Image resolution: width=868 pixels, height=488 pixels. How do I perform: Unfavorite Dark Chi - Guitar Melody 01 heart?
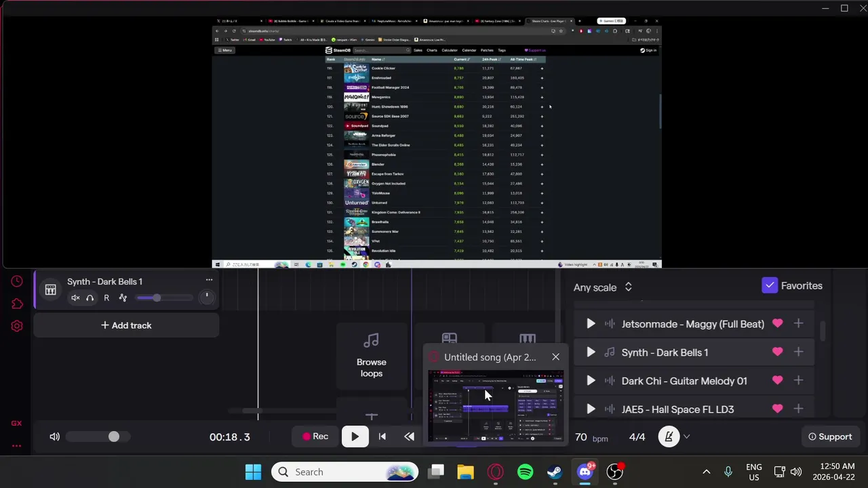click(x=777, y=381)
